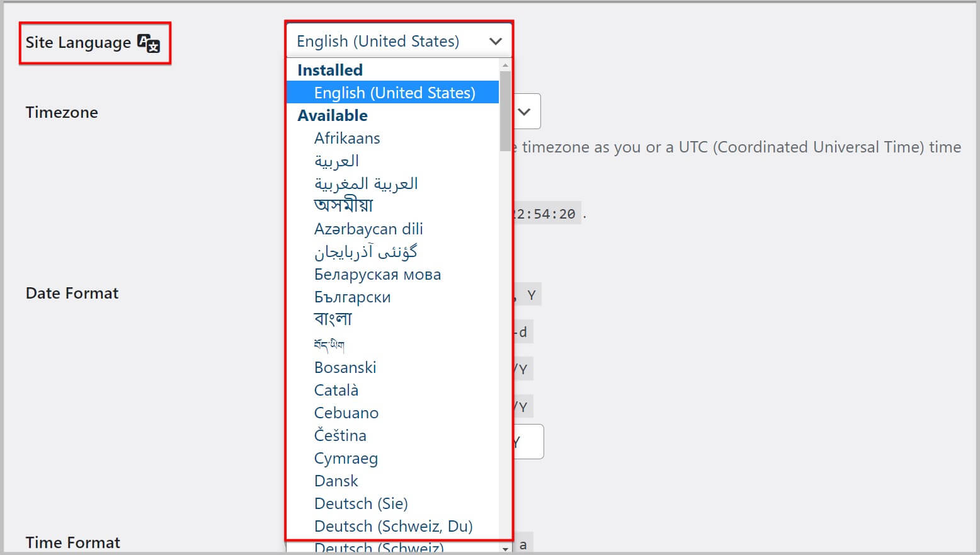Pick Cebuano as site language
The image size is (980, 555).
346,413
